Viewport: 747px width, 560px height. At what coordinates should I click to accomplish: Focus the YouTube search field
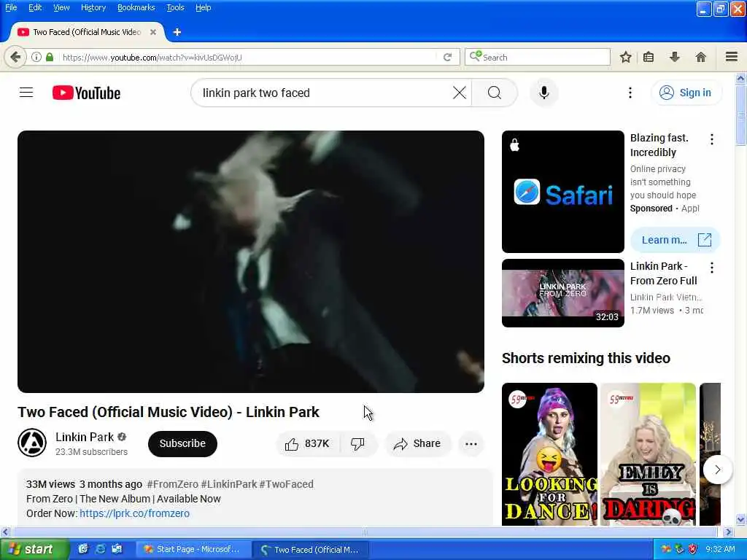coord(324,93)
